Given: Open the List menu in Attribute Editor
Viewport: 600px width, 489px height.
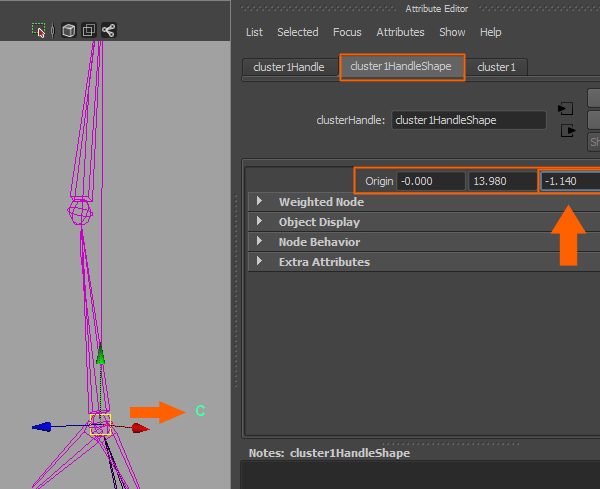Looking at the screenshot, I should [x=254, y=32].
